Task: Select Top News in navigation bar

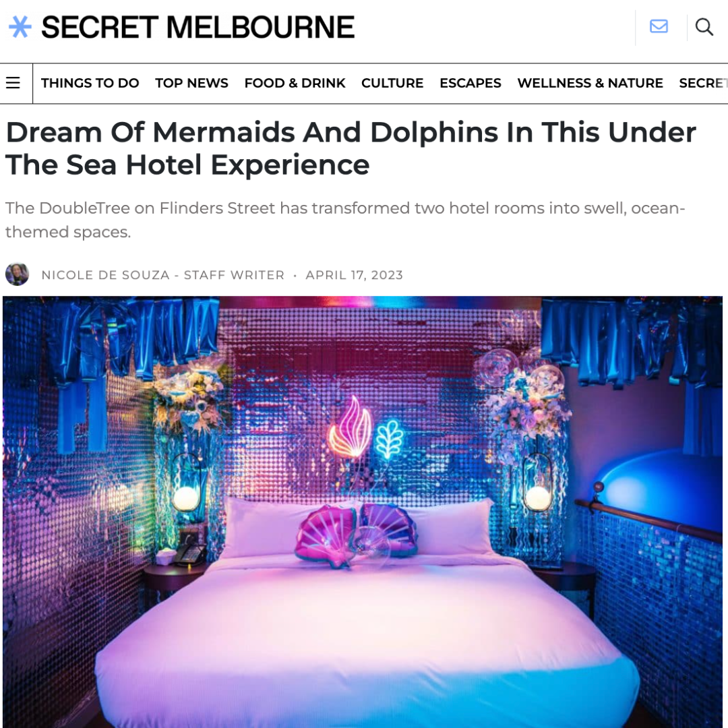Action: tap(191, 83)
